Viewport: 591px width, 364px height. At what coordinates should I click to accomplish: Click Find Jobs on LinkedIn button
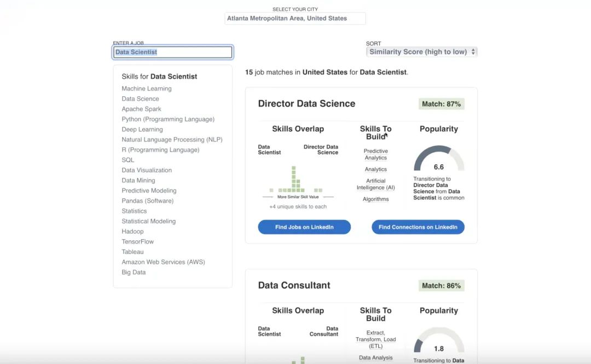(x=304, y=227)
